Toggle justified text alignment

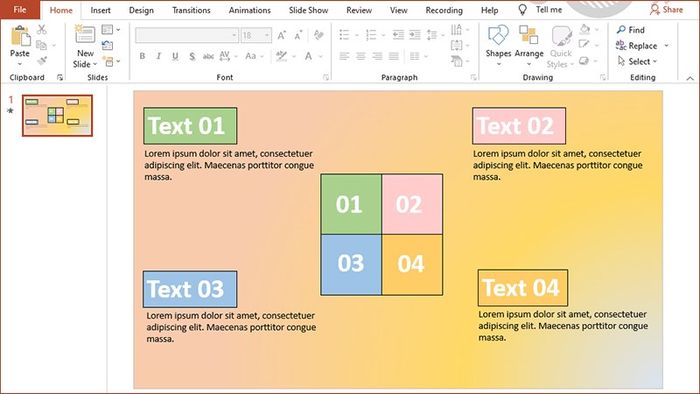coord(393,56)
